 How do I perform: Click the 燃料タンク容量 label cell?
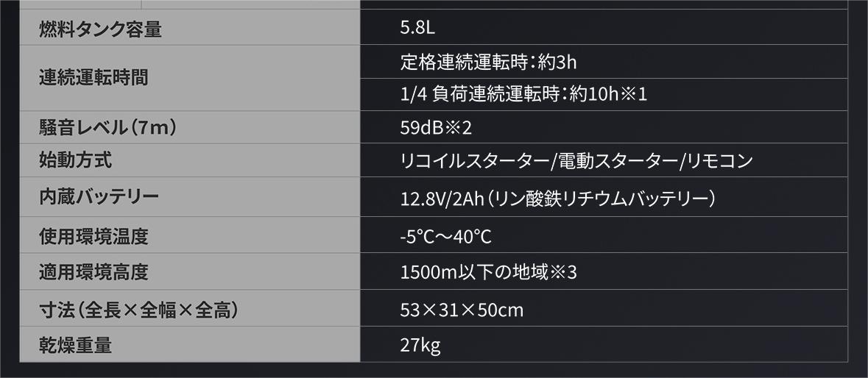[100, 29]
